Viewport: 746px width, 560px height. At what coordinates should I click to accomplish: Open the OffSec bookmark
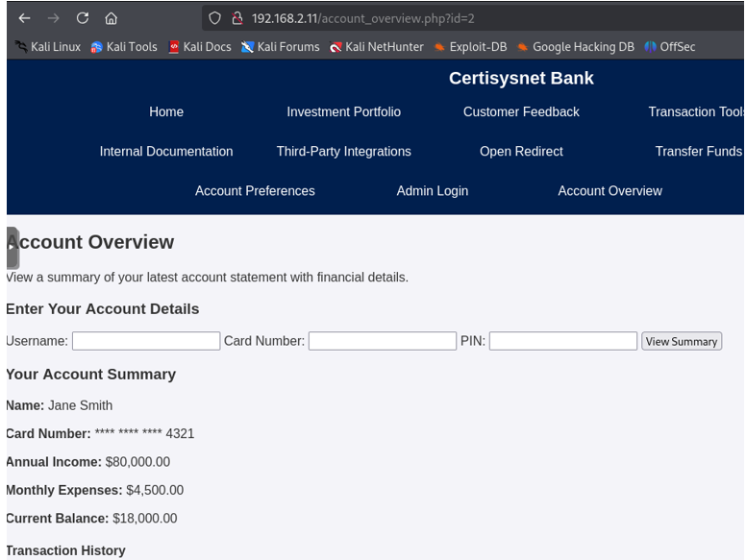(669, 47)
